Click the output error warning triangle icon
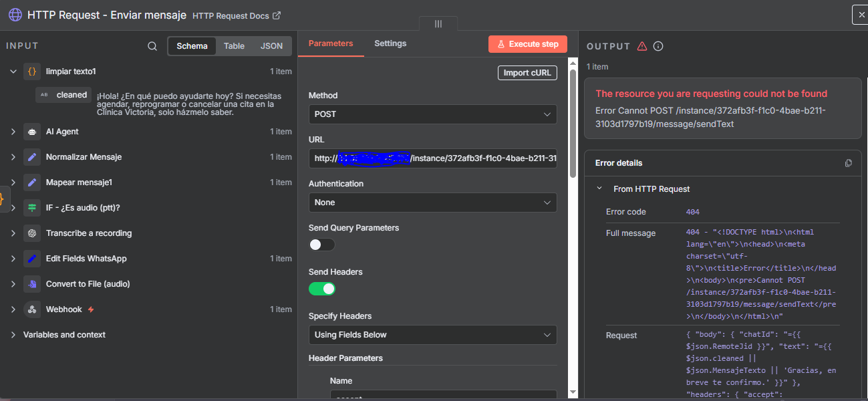 (x=642, y=46)
